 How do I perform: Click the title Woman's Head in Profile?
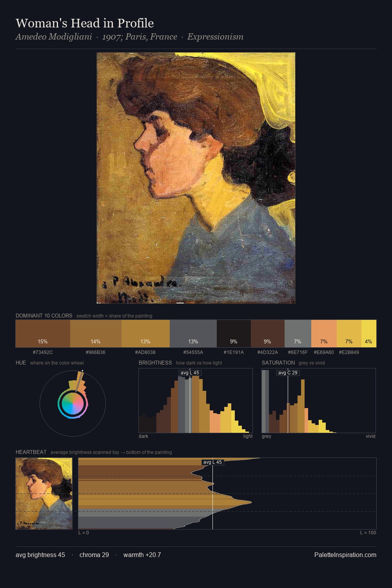click(85, 23)
